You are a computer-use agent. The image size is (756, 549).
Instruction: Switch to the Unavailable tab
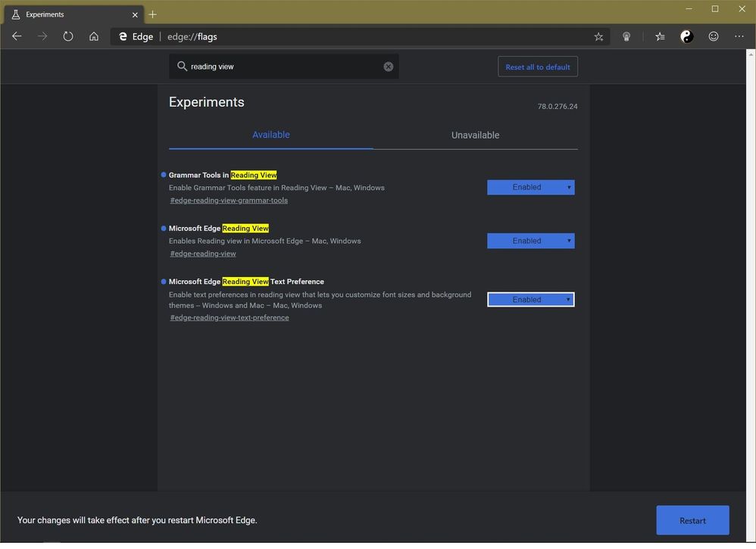point(475,136)
